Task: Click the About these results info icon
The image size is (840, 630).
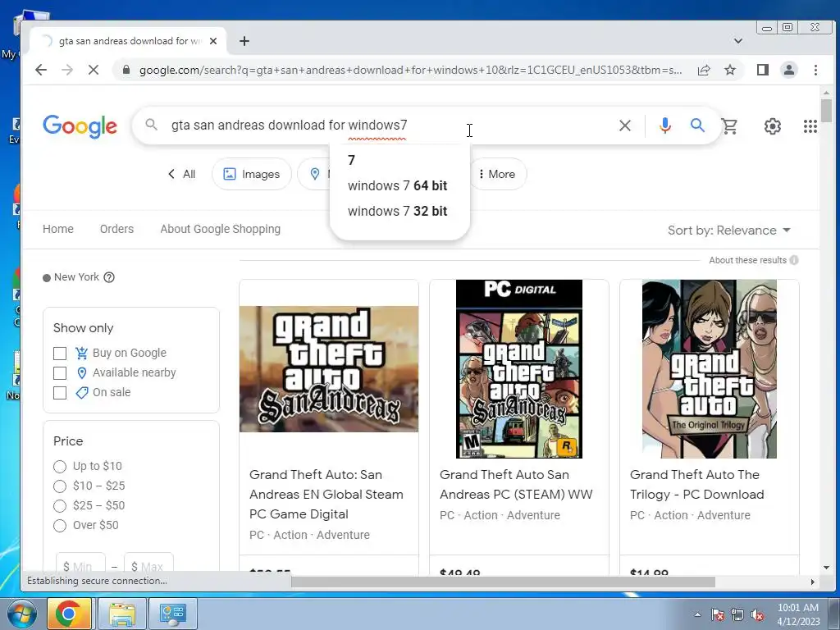Action: [794, 260]
